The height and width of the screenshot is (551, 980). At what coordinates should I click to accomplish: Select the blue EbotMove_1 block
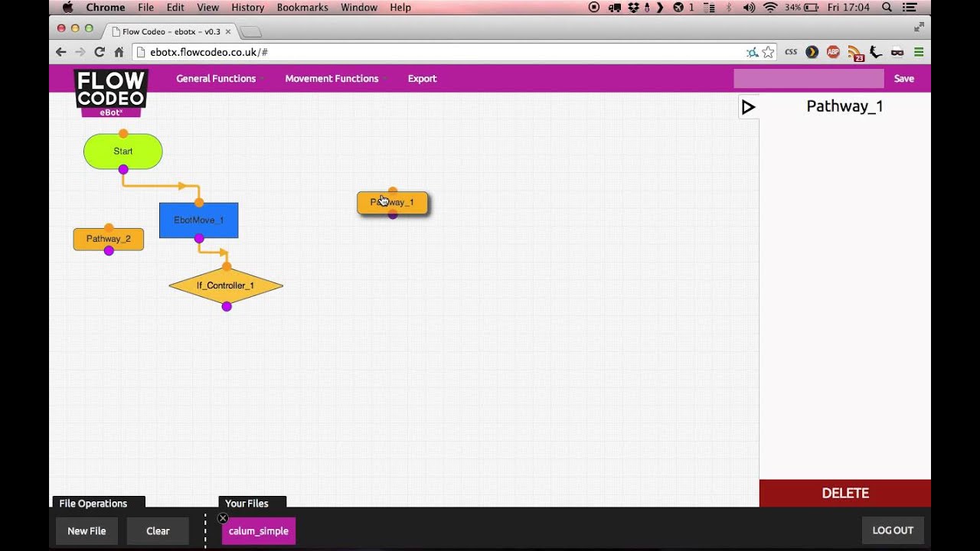point(199,220)
